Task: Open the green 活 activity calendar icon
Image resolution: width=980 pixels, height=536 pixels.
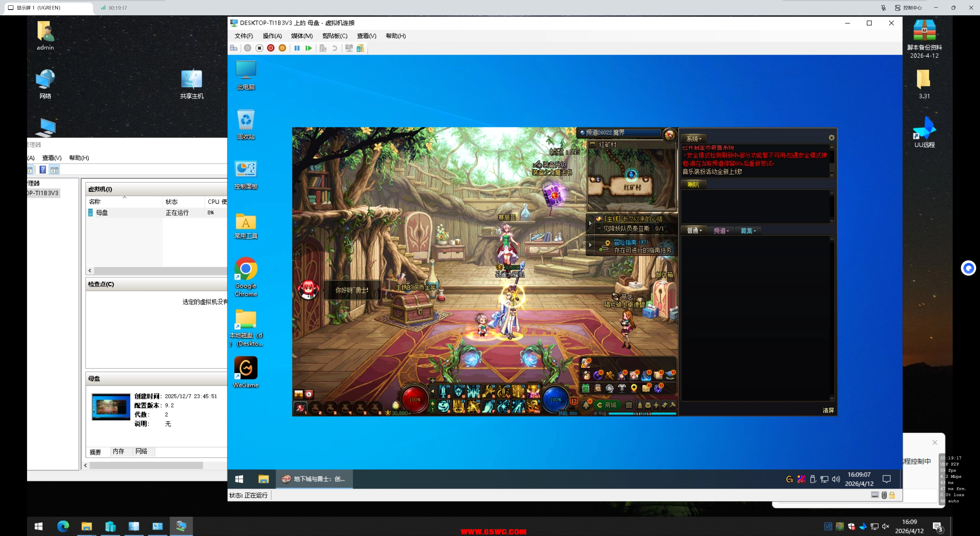Action: (585, 388)
